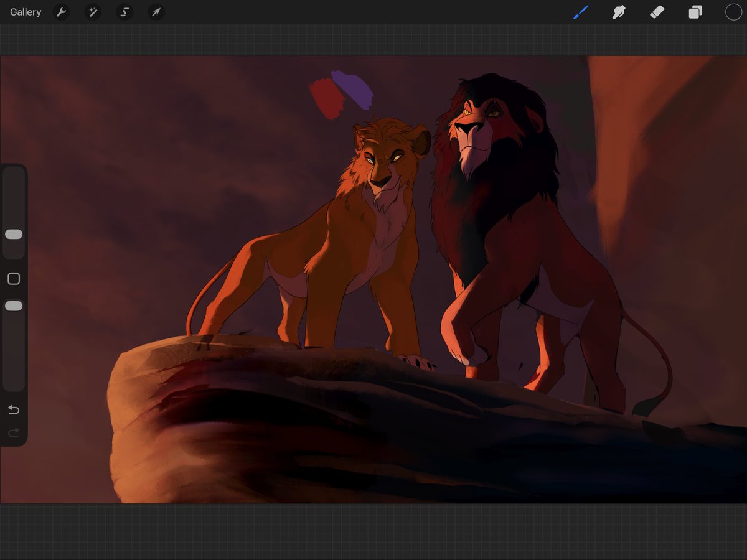Open the Actions wrench menu
This screenshot has width=747, height=560.
61,12
